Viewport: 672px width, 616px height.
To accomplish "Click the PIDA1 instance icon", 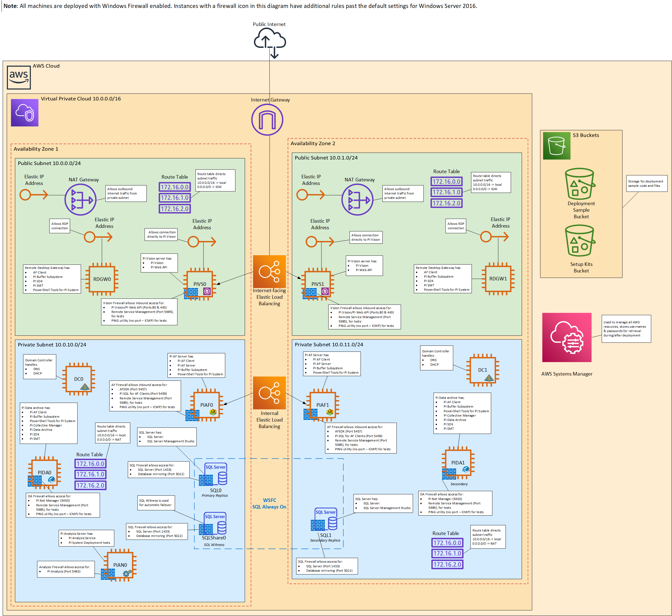I will (x=458, y=463).
